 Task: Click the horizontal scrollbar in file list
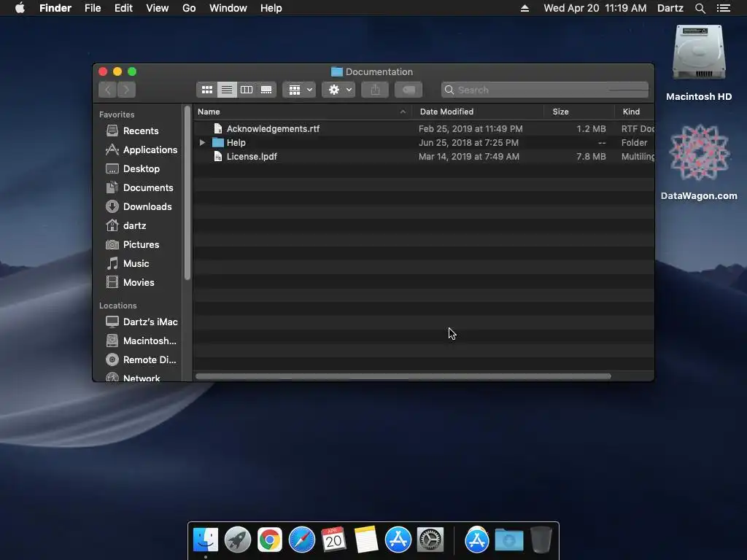(x=403, y=376)
